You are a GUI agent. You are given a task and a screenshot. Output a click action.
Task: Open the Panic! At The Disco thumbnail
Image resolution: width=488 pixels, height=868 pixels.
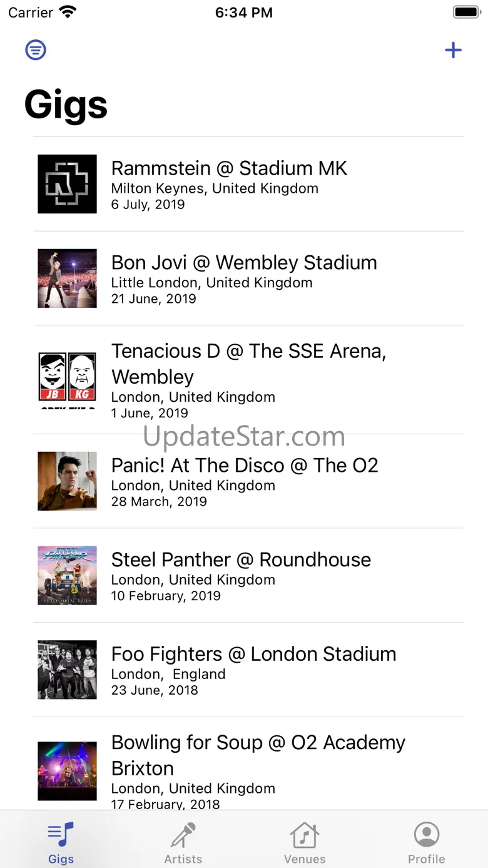click(x=67, y=481)
